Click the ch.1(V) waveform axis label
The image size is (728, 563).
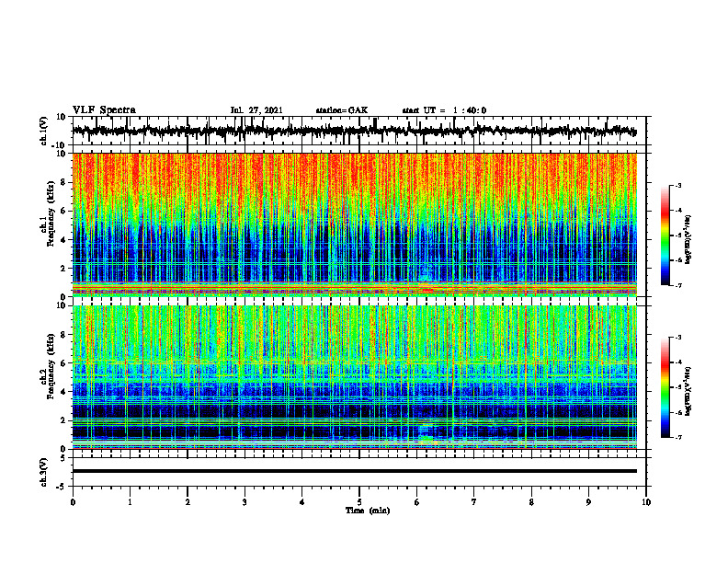[44, 131]
